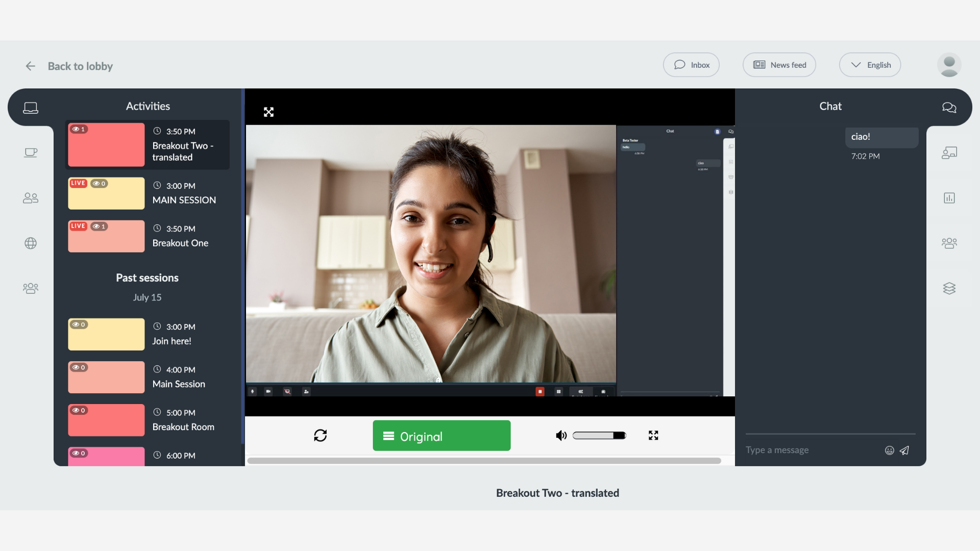Open the globe icon in left sidebar

[x=31, y=243]
